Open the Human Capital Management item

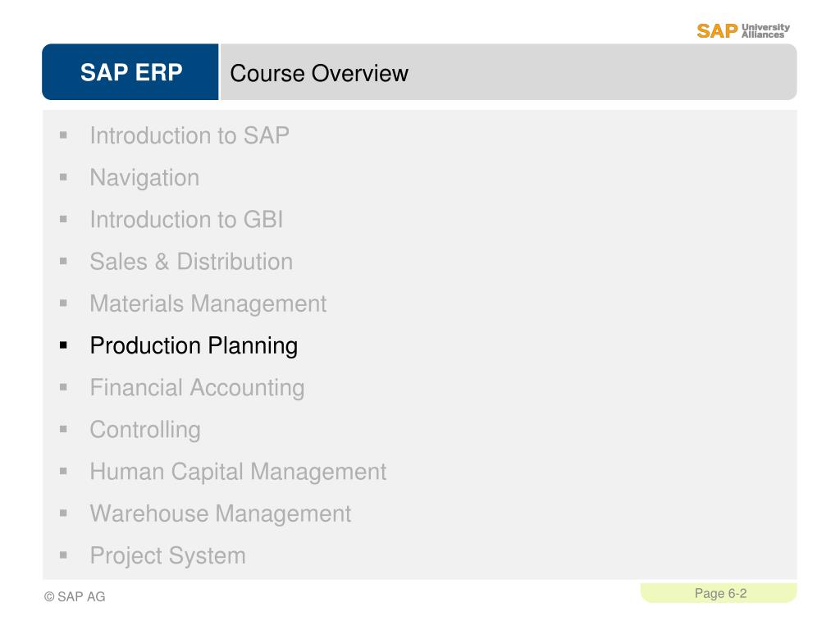coord(238,472)
